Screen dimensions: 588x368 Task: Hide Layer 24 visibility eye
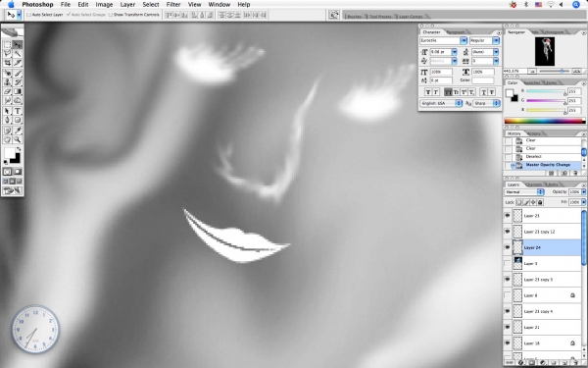click(508, 247)
